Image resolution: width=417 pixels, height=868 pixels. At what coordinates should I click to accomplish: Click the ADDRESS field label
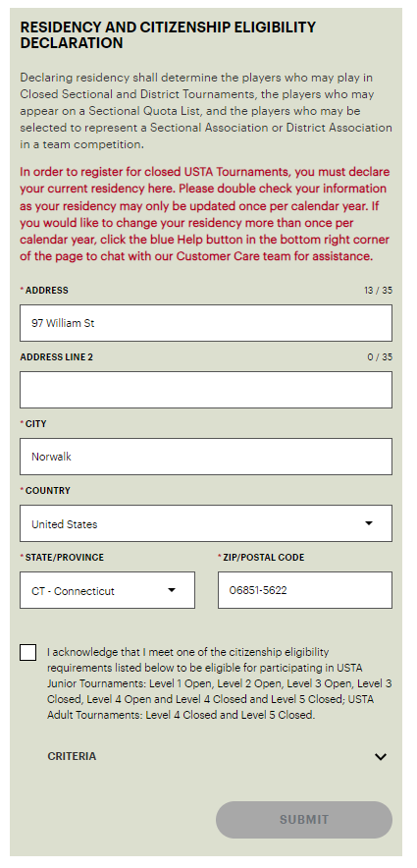click(46, 290)
